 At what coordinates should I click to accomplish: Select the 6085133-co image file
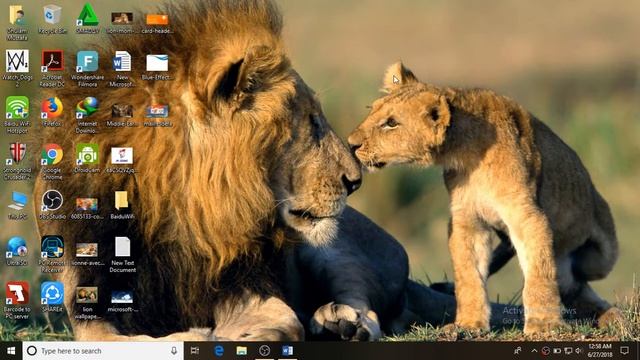[87, 208]
